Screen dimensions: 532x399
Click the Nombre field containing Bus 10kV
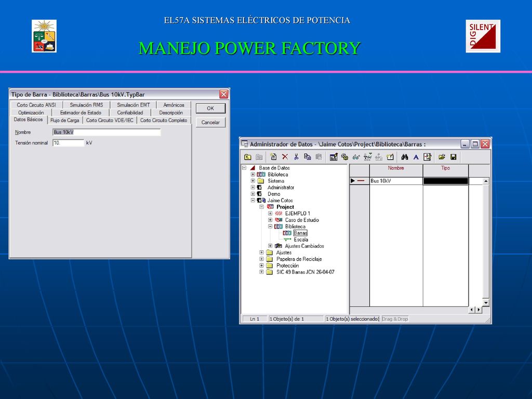pyautogui.click(x=107, y=132)
